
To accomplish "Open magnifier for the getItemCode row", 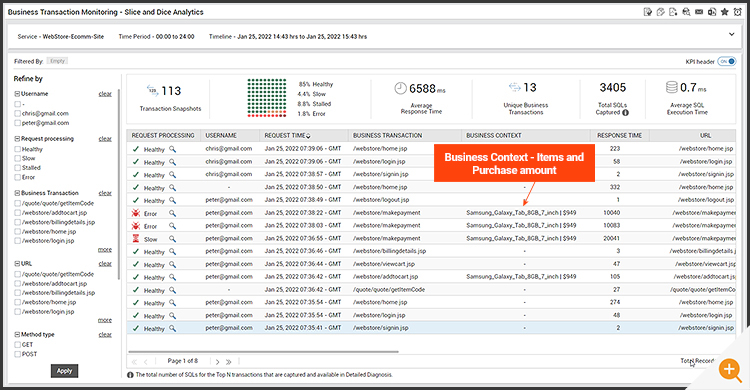I will tap(172, 290).
